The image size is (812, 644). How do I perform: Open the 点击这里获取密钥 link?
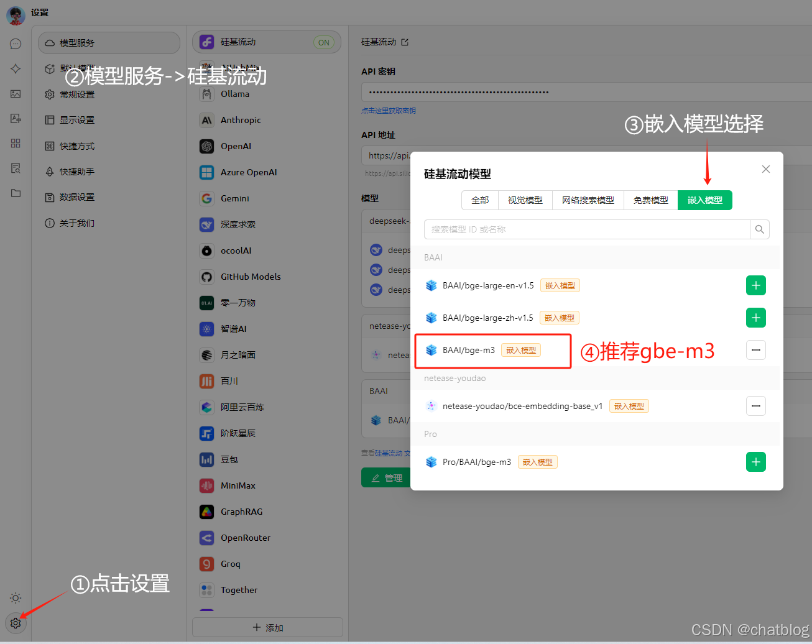point(389,111)
